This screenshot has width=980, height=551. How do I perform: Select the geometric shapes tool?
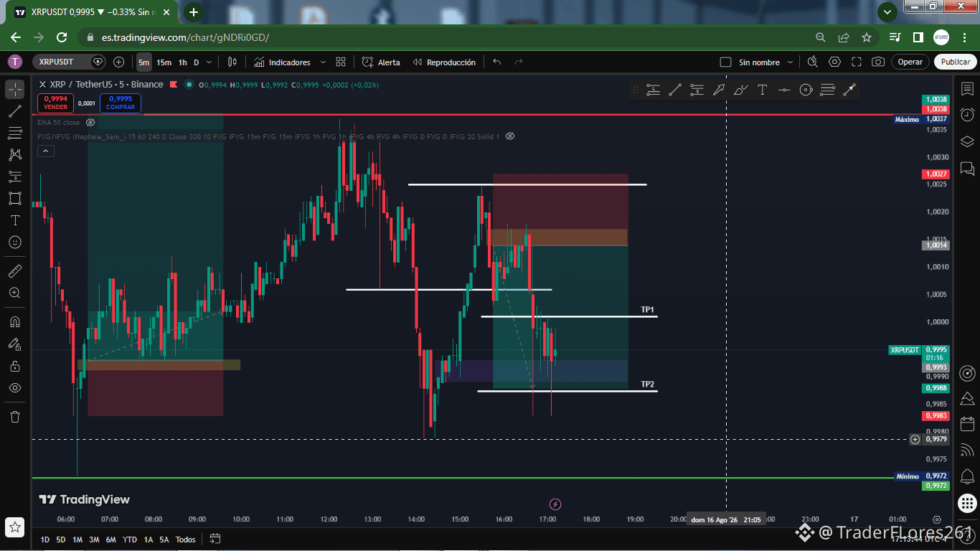click(x=15, y=198)
